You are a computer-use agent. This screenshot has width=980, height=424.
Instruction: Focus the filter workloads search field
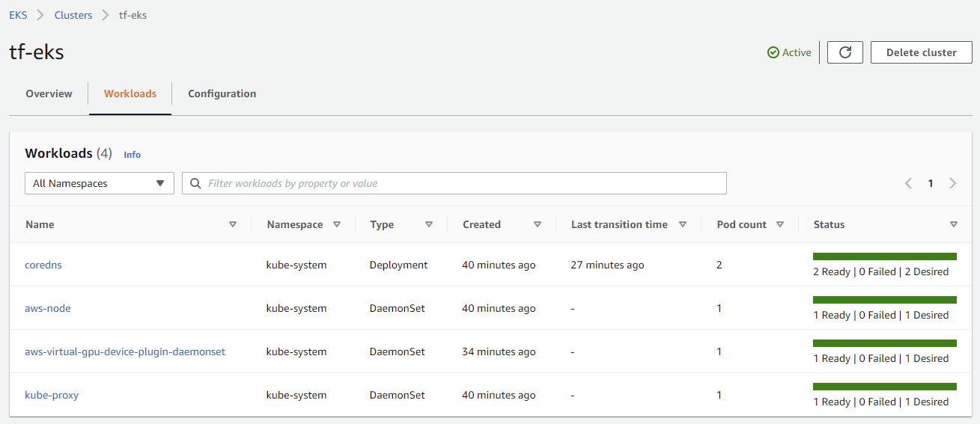pyautogui.click(x=464, y=183)
